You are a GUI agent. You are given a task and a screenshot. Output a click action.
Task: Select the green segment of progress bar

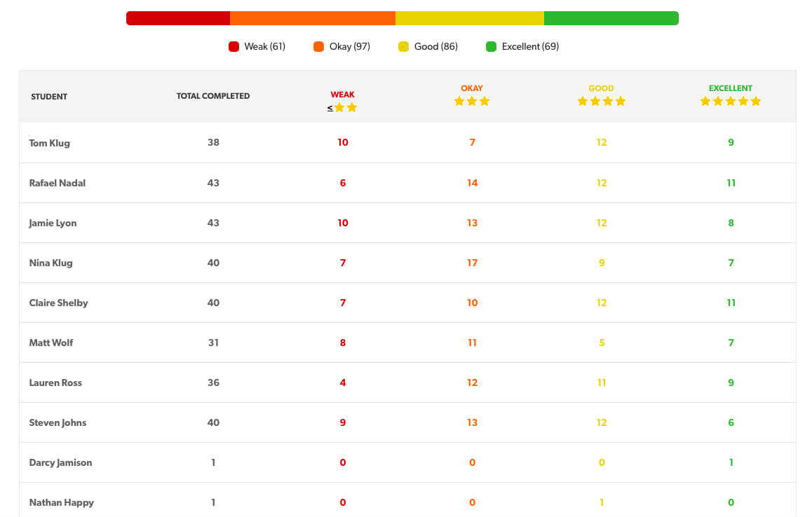[611, 18]
